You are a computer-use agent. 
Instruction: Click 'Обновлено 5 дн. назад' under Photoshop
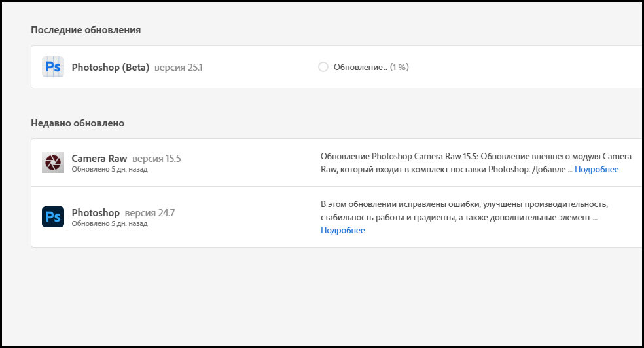tap(110, 223)
